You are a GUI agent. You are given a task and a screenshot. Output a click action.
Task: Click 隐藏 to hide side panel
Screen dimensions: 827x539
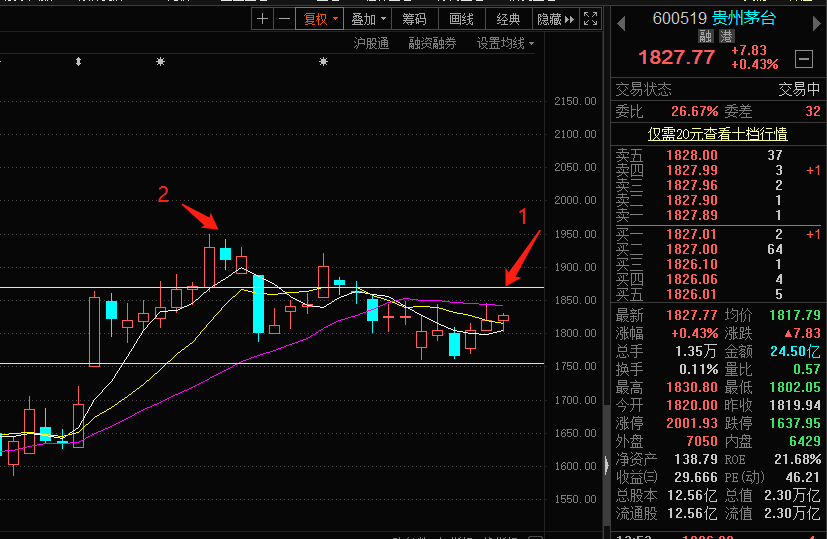555,19
